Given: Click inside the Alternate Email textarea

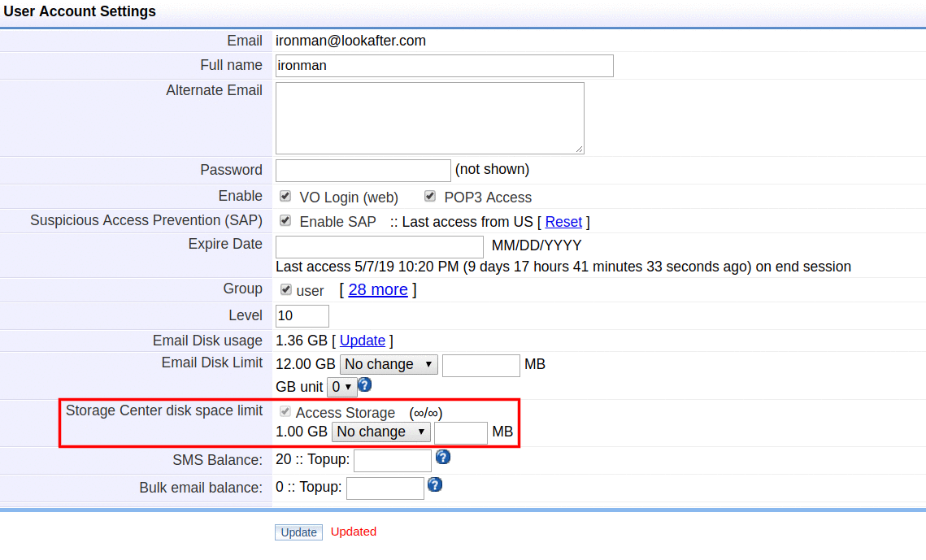Looking at the screenshot, I should [430, 118].
